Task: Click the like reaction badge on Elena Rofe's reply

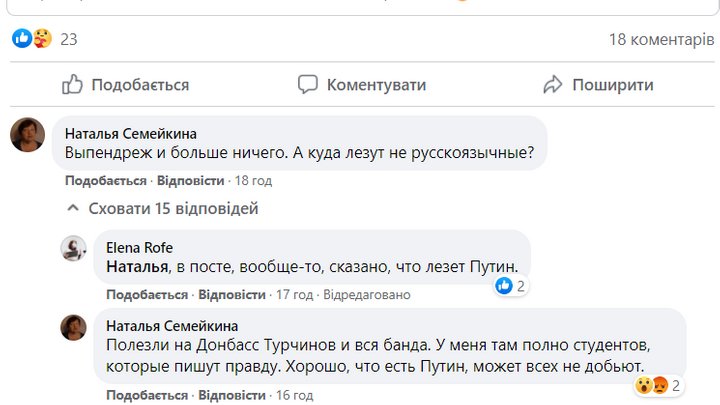Action: [504, 286]
